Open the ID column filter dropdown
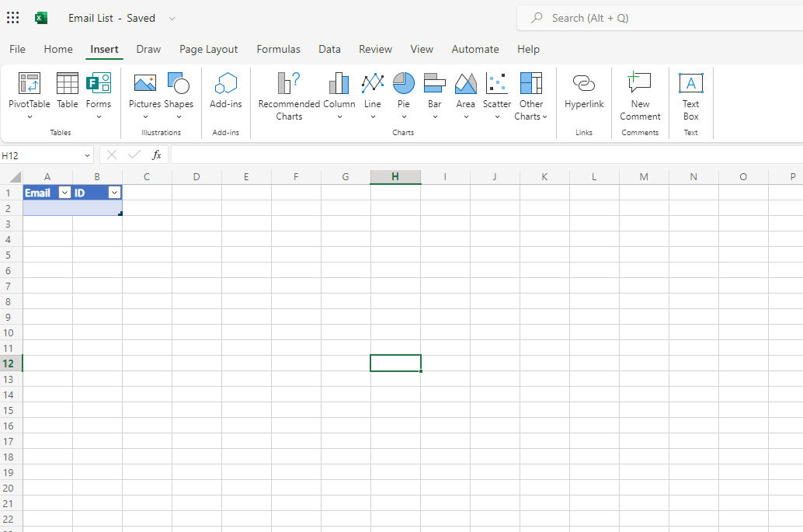Viewport: 803px width, 532px height. pyautogui.click(x=113, y=192)
